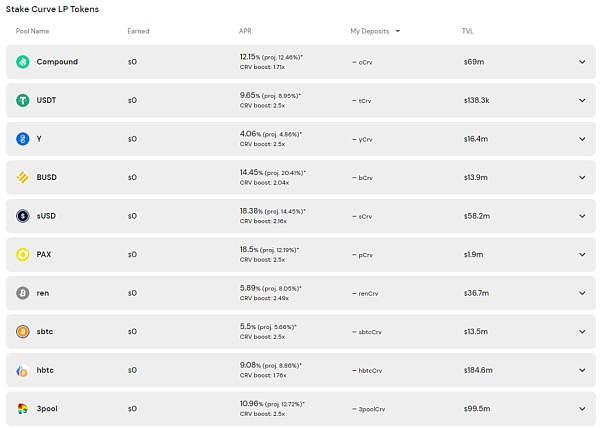
Task: Click the hbtc pool icon
Action: pos(23,370)
